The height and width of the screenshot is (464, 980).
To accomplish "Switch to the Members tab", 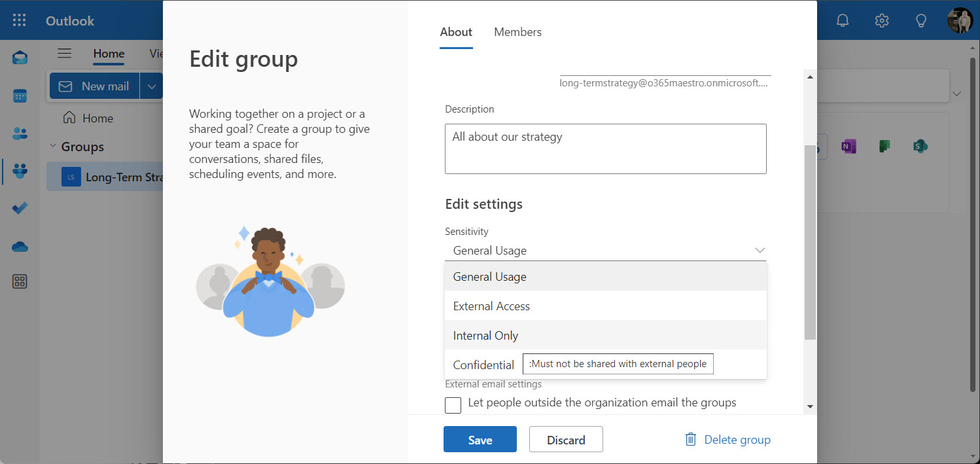I will tap(517, 31).
